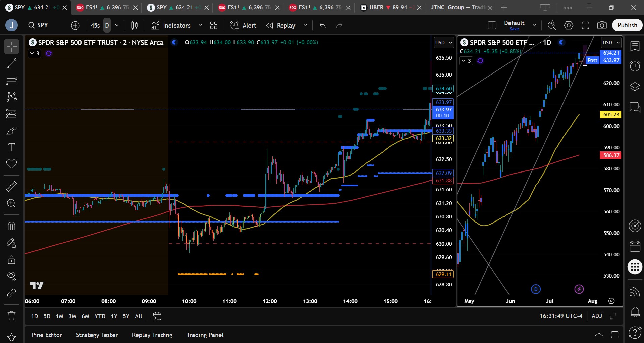Create a new Alert

click(x=243, y=25)
